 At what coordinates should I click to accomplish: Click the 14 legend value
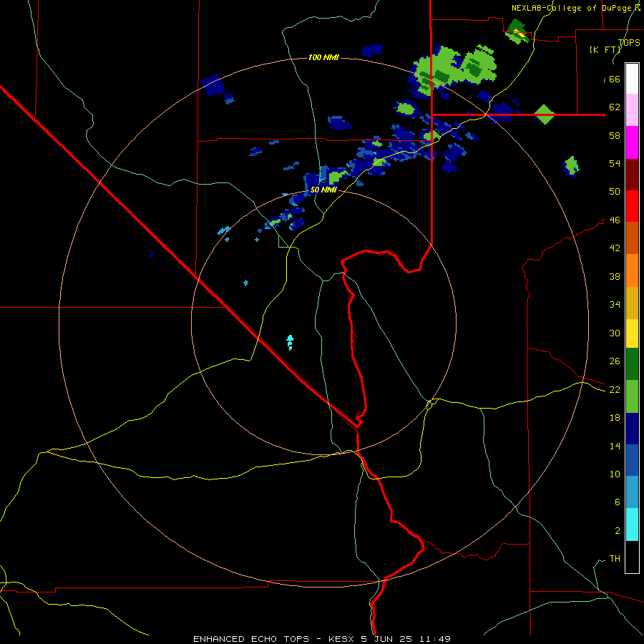615,446
